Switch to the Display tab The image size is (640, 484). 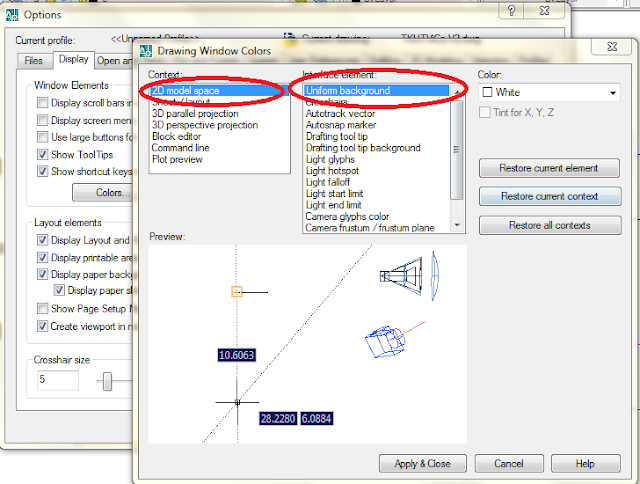click(x=73, y=60)
